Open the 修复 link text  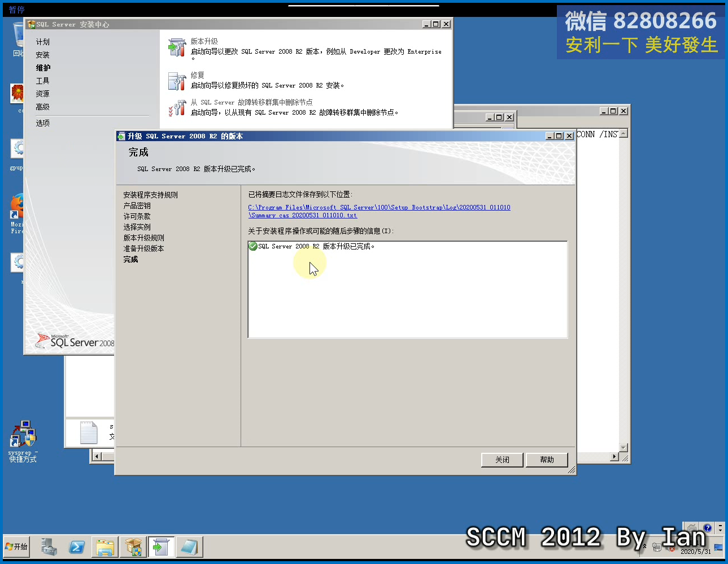tap(197, 75)
